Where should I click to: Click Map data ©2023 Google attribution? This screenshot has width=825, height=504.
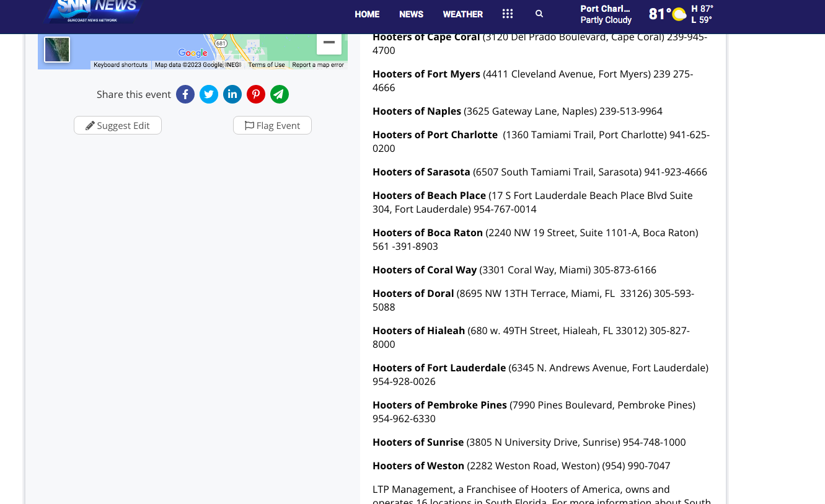click(x=198, y=65)
